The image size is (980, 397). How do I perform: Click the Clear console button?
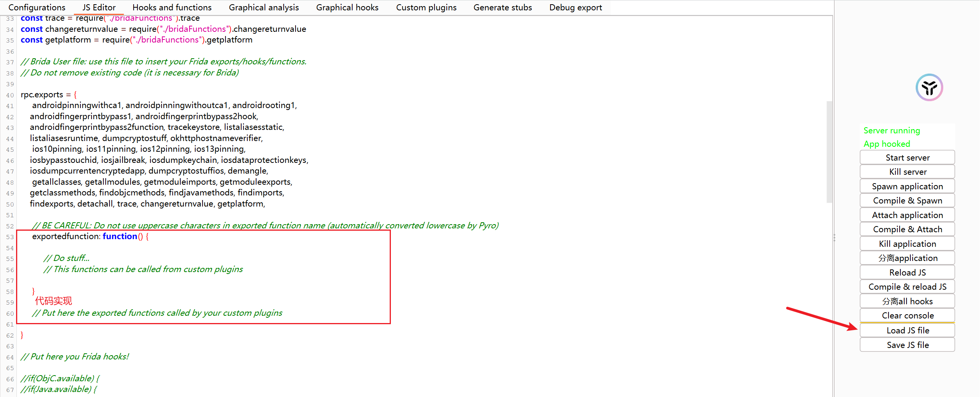[x=907, y=315]
